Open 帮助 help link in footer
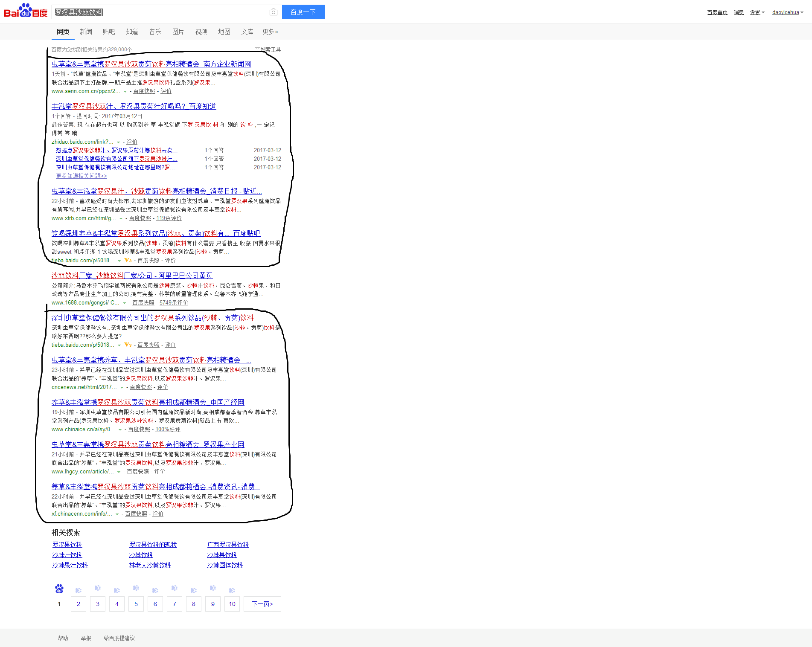The width and height of the screenshot is (812, 647). (63, 638)
